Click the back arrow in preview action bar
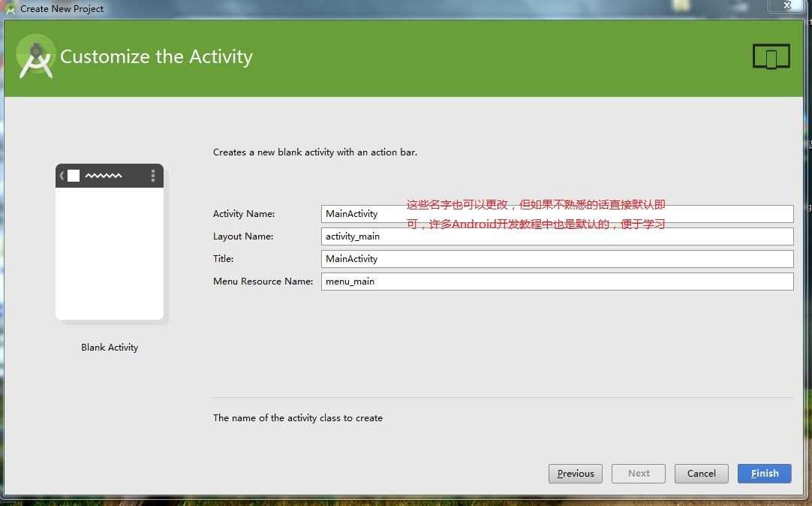 click(62, 176)
